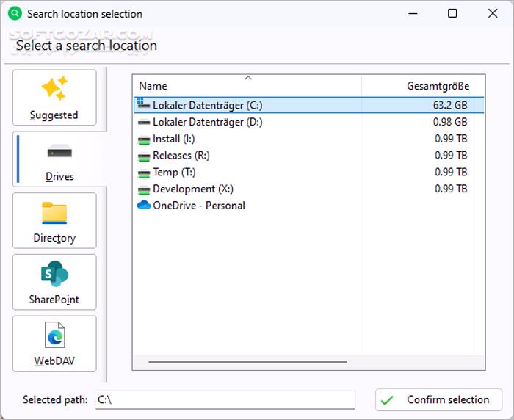The height and width of the screenshot is (420, 514).
Task: Click the sort arrow above Name column
Action: [248, 77]
